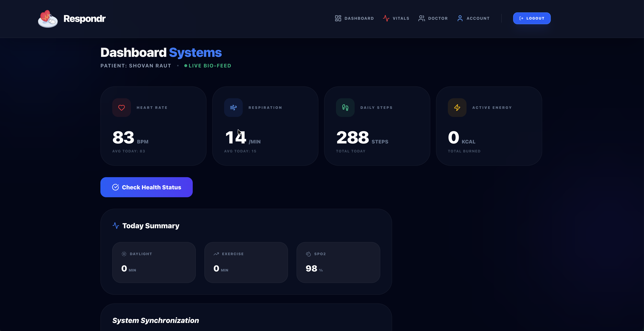Click the sun icon beside Daylight
The width and height of the screenshot is (644, 331).
(x=124, y=254)
